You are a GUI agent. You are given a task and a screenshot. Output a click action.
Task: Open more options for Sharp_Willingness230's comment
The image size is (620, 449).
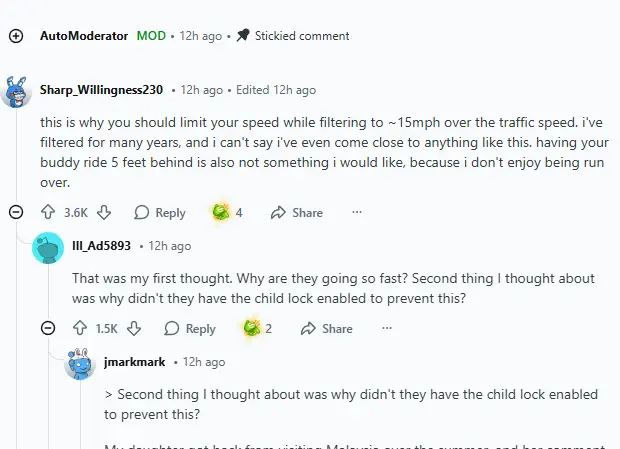click(x=357, y=212)
